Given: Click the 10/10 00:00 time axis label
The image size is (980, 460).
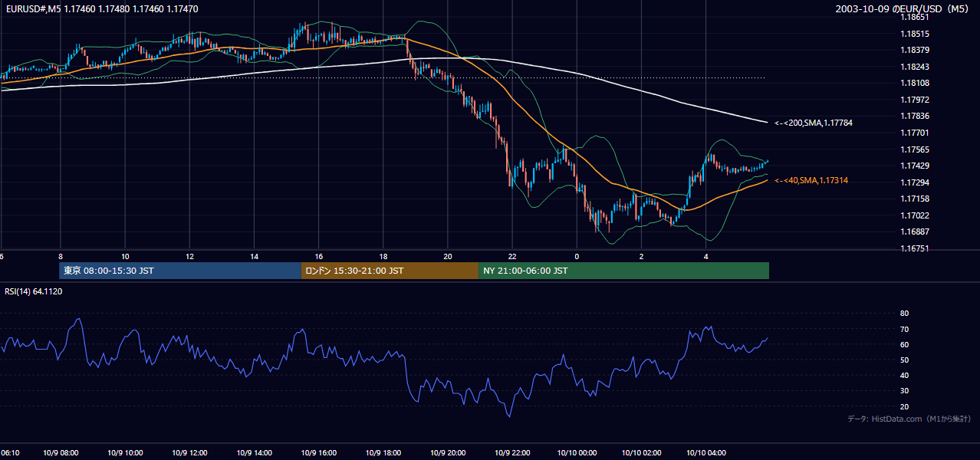Looking at the screenshot, I should pyautogui.click(x=577, y=452).
